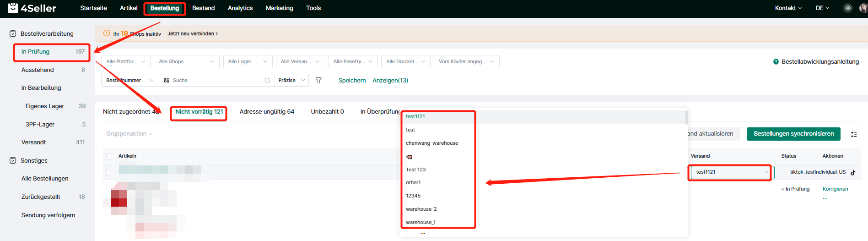Image resolution: width=868 pixels, height=241 pixels.
Task: Click the user profile avatar
Action: click(863, 8)
